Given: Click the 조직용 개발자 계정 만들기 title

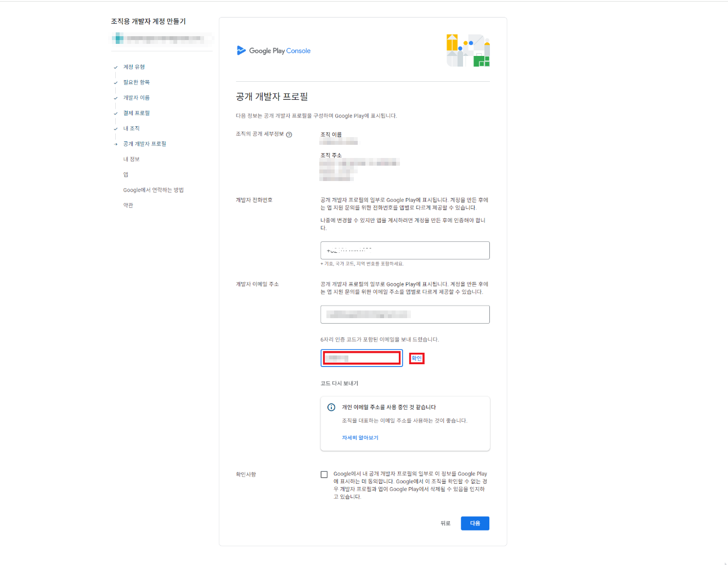Looking at the screenshot, I should tap(148, 21).
